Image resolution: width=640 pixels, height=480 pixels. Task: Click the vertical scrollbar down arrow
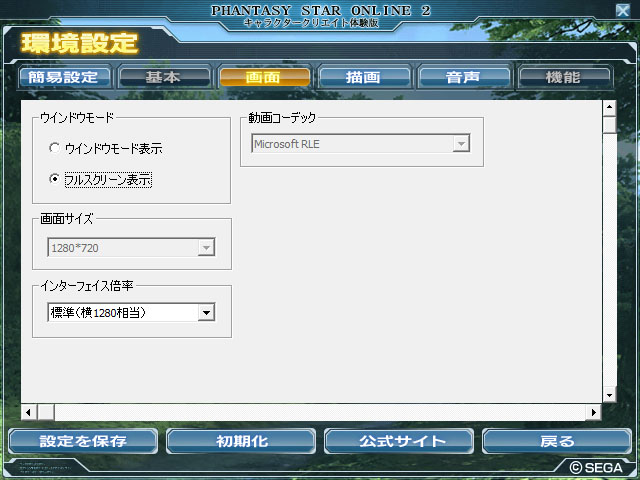[609, 395]
